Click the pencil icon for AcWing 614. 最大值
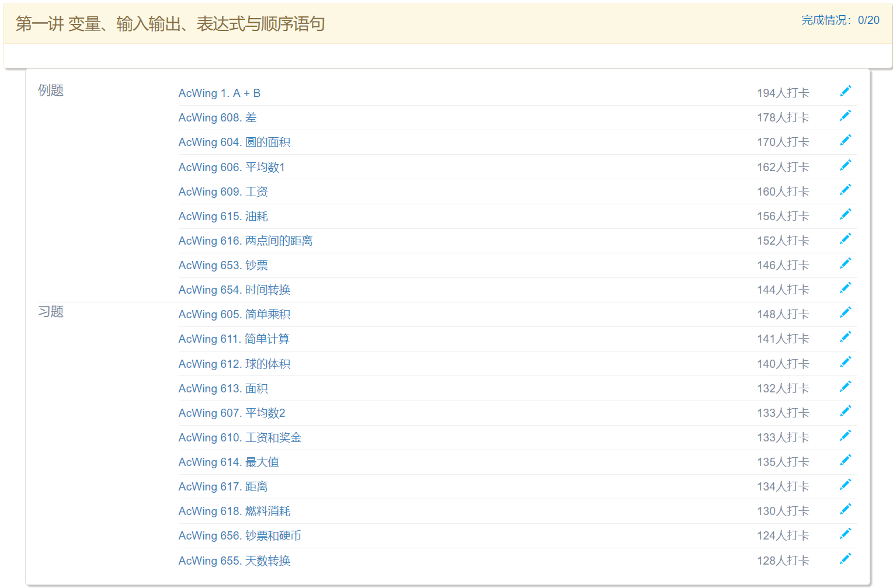The width and height of the screenshot is (893, 588). [845, 460]
